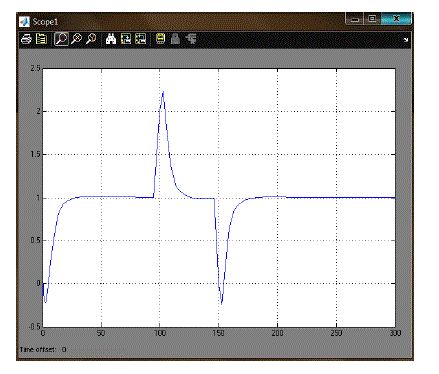This screenshot has height=374, width=439.
Task: Click the MATLAB logo in Scope1 title bar
Action: click(x=24, y=22)
